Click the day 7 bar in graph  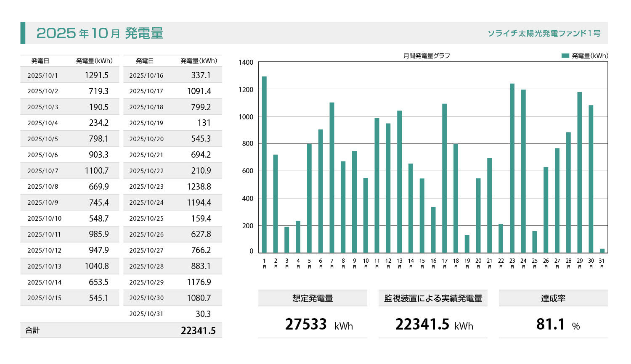[332, 177]
